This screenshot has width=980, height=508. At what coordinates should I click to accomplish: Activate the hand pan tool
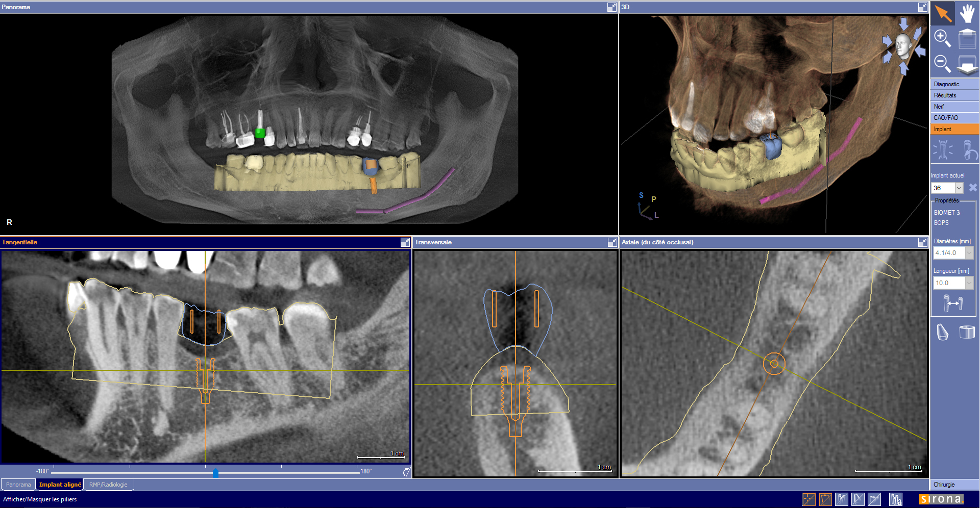click(x=967, y=13)
